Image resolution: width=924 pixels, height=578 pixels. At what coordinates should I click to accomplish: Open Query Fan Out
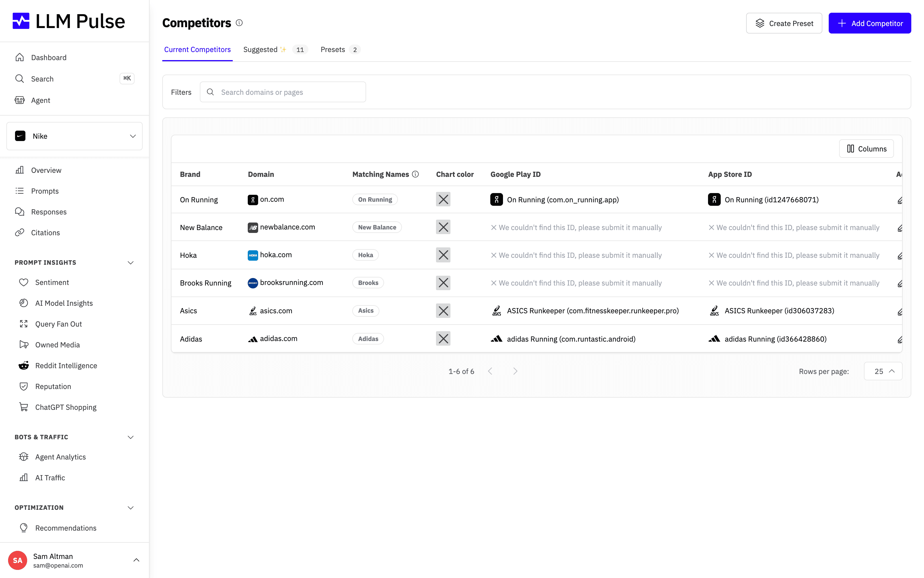[x=58, y=324]
